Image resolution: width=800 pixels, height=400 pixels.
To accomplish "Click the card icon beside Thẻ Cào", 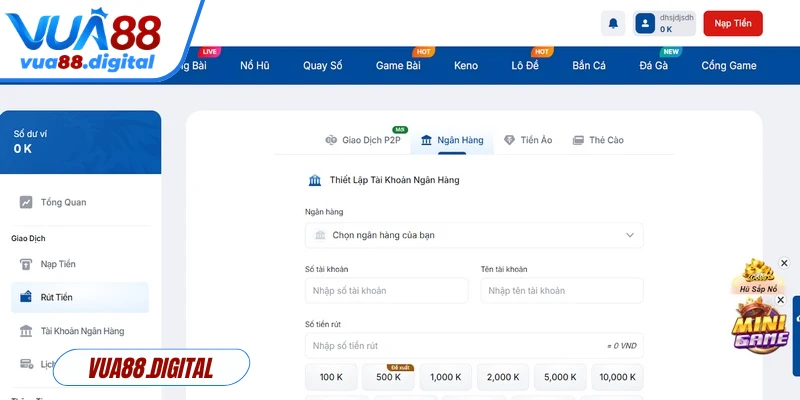I will (578, 140).
